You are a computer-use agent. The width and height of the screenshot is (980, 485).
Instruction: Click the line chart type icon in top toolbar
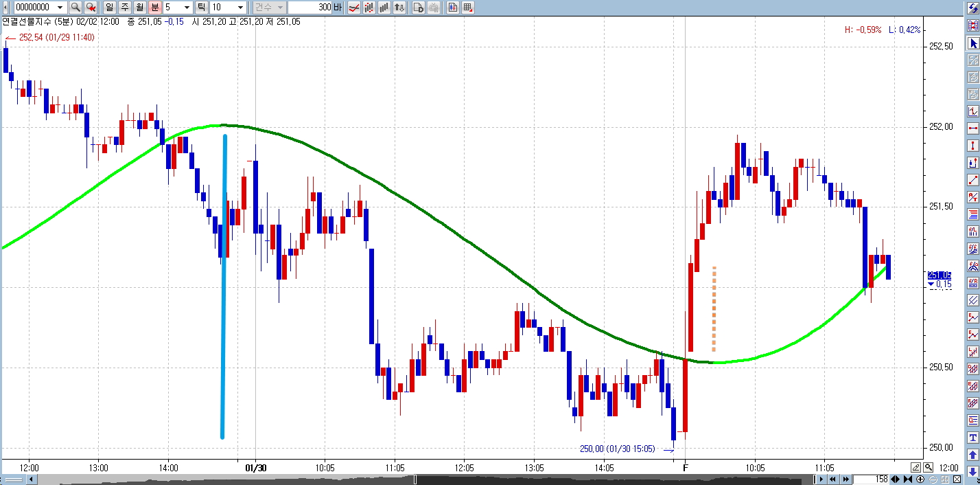354,8
